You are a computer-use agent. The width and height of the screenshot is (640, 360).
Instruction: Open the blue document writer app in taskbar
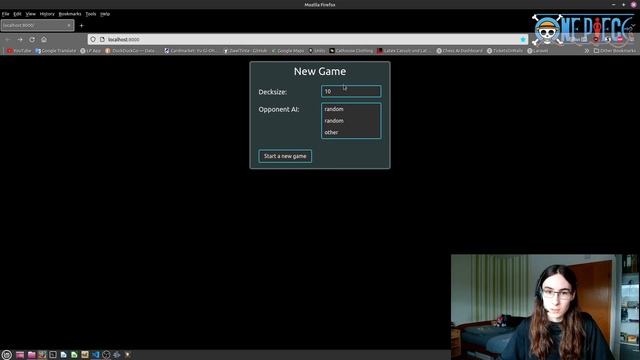63,355
